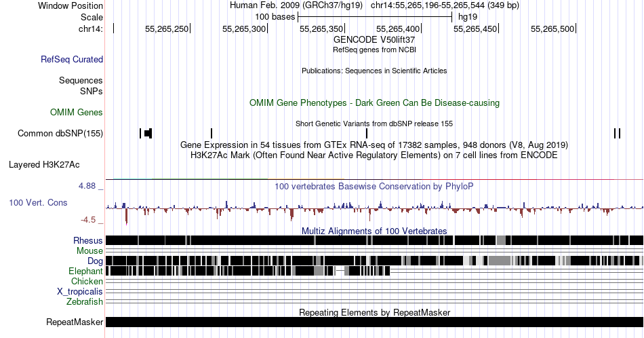Click the Rhesus alignment row label

point(88,240)
